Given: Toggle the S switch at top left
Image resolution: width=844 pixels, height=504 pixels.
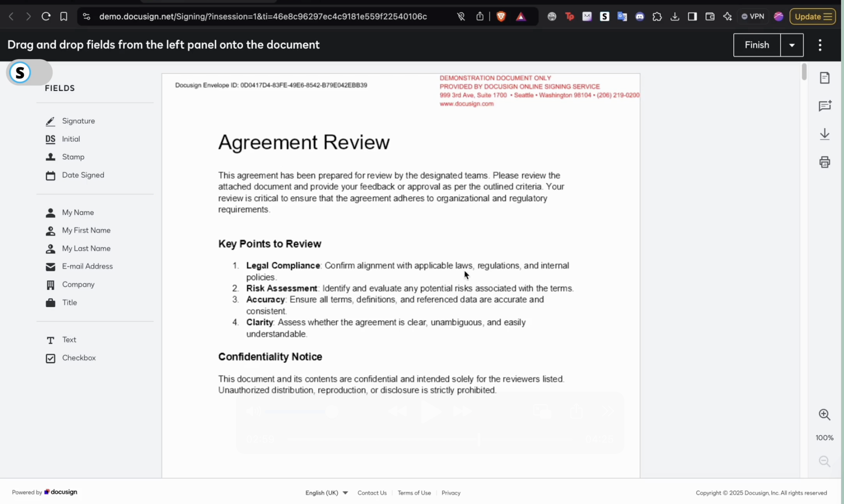Looking at the screenshot, I should (29, 73).
